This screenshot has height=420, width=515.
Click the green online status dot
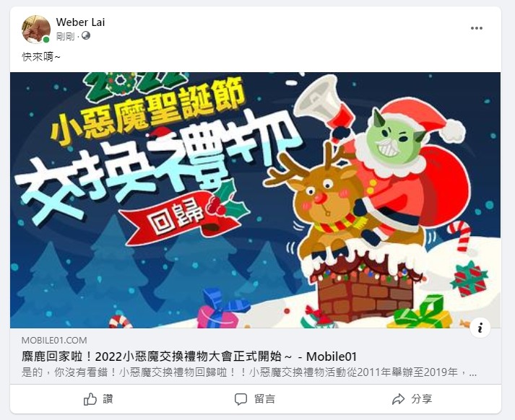pyautogui.click(x=46, y=40)
